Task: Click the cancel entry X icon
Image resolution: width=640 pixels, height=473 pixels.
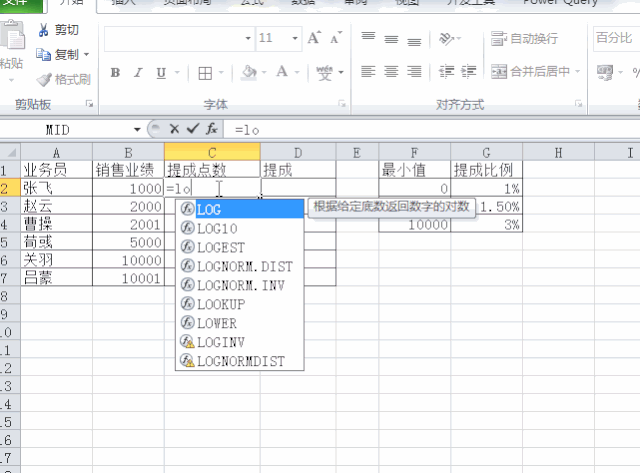Action: pos(174,129)
